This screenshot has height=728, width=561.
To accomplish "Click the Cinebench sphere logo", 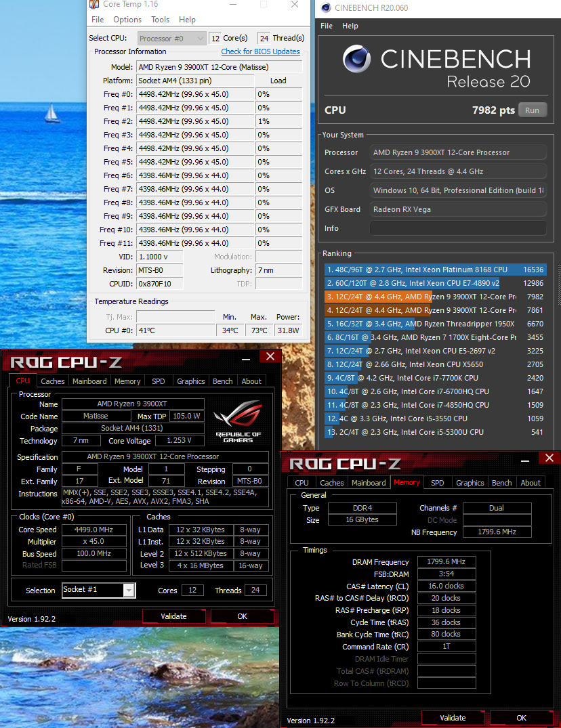I will point(356,59).
